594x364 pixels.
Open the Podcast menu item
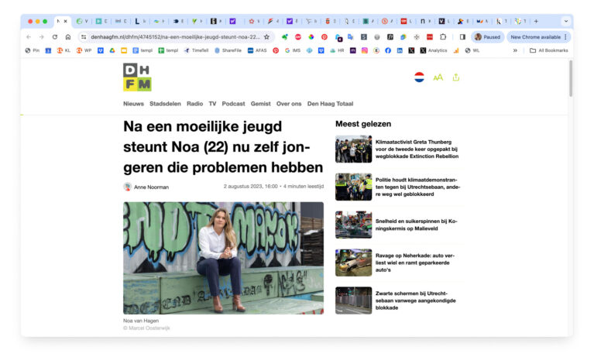[233, 104]
